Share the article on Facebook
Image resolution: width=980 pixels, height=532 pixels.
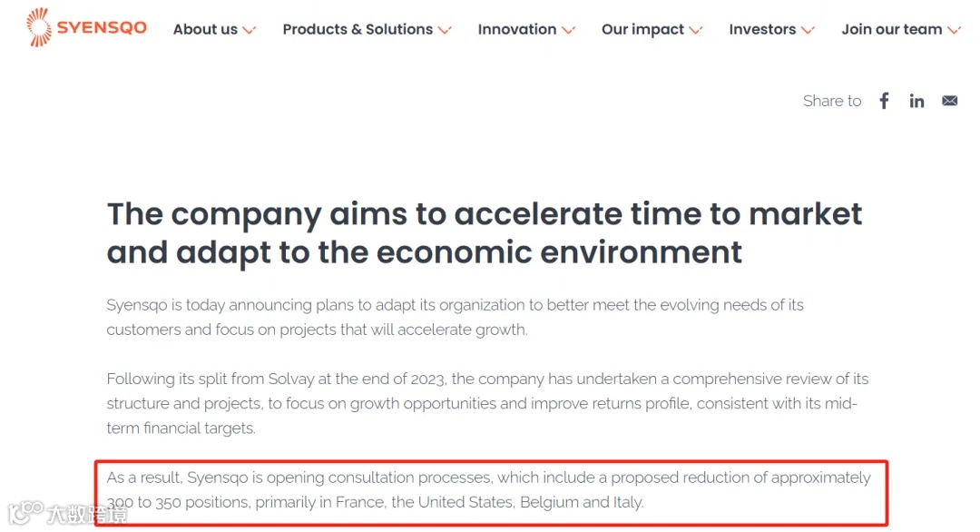(884, 101)
